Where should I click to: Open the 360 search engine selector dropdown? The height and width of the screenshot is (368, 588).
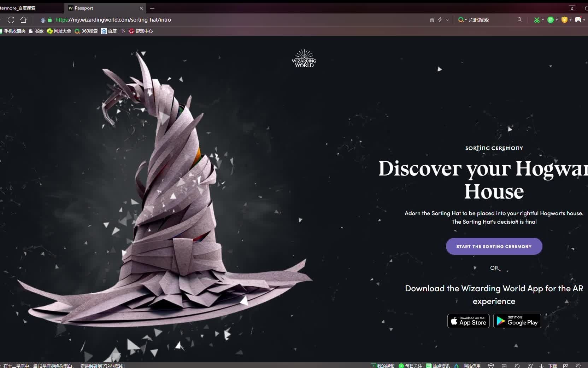pos(462,20)
